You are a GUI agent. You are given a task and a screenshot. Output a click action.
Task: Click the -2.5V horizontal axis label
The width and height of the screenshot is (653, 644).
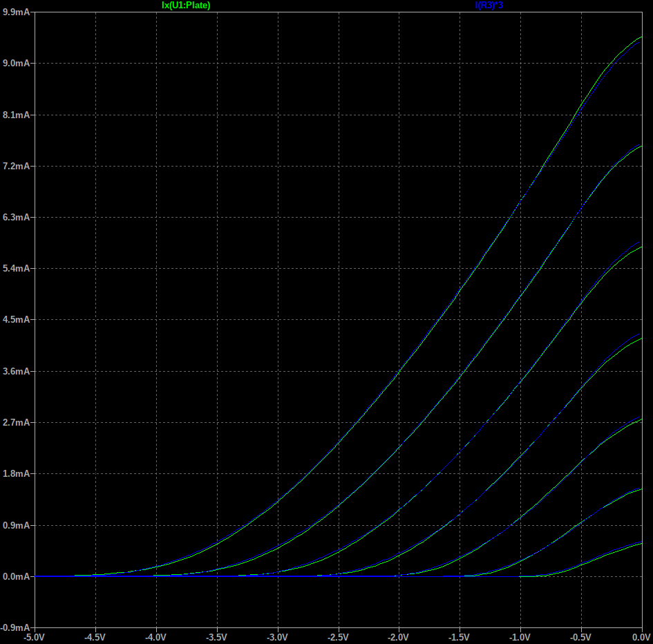pos(338,638)
